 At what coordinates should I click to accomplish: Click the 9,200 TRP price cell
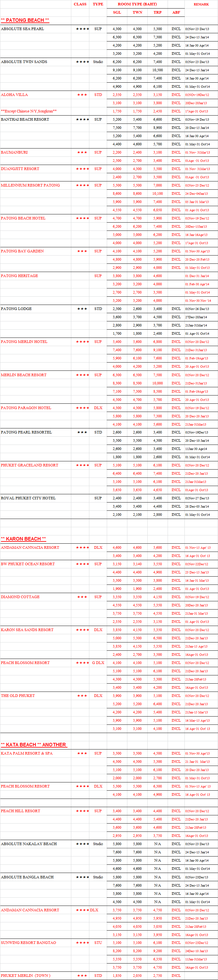(157, 951)
